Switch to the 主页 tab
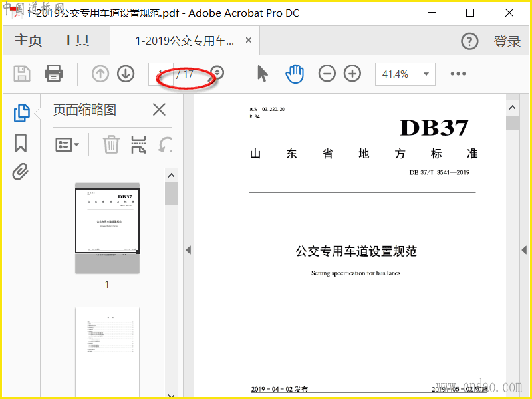The image size is (532, 399). (x=28, y=41)
